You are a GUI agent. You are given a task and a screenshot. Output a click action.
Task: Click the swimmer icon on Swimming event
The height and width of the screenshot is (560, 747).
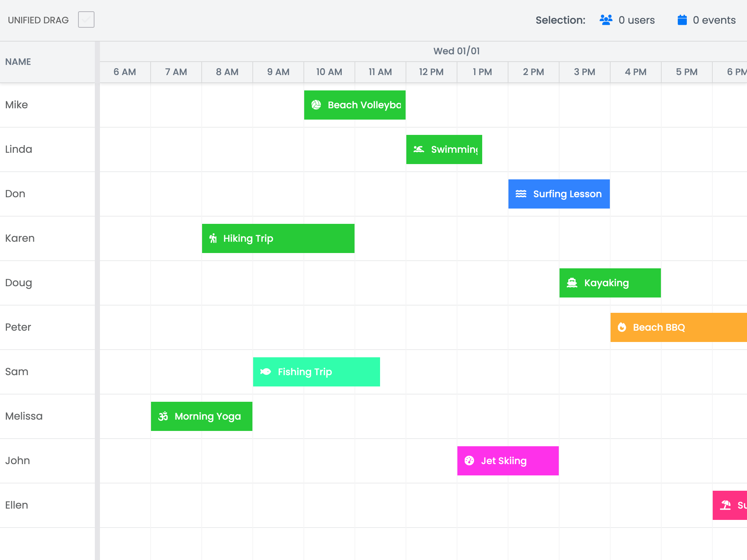click(419, 149)
